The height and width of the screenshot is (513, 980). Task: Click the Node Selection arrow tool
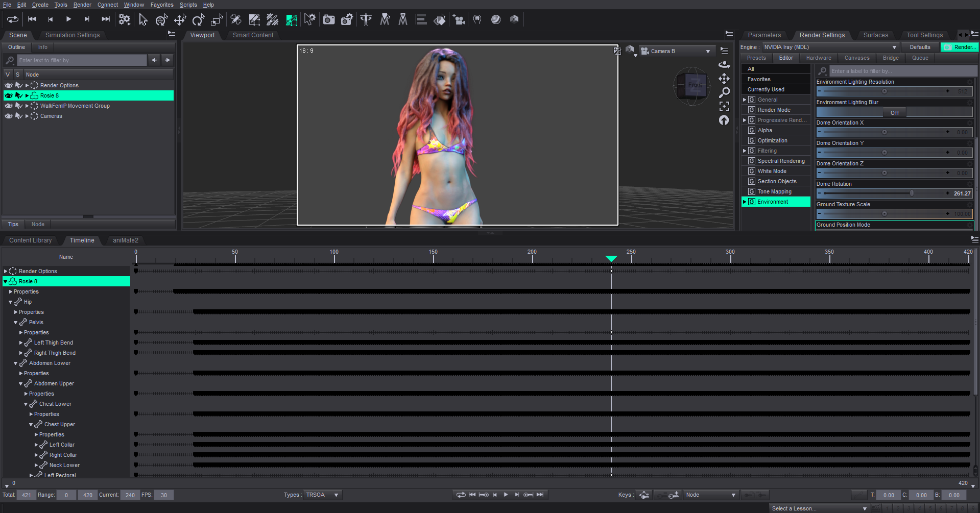143,20
